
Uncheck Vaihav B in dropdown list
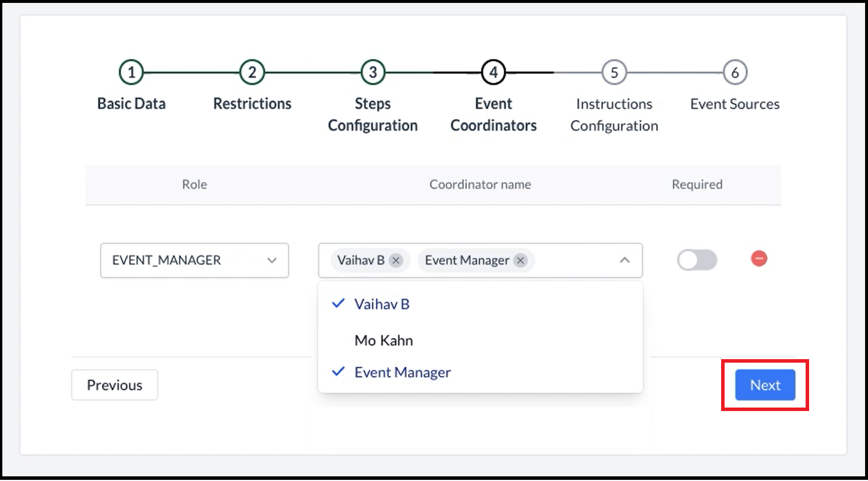click(x=382, y=304)
